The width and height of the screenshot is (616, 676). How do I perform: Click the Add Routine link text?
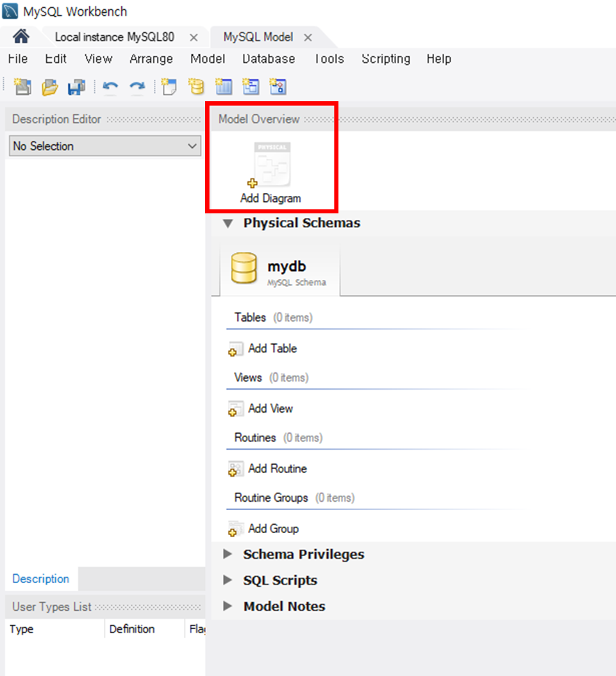(x=278, y=468)
